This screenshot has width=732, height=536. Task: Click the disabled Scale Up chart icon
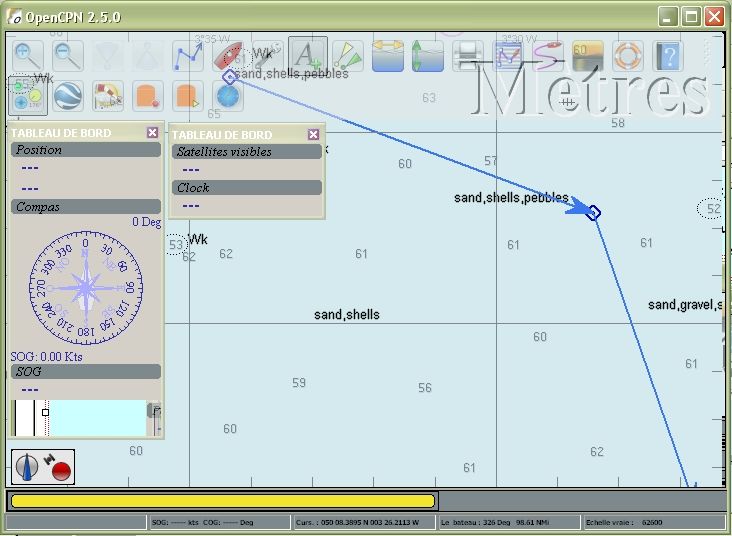[148, 56]
